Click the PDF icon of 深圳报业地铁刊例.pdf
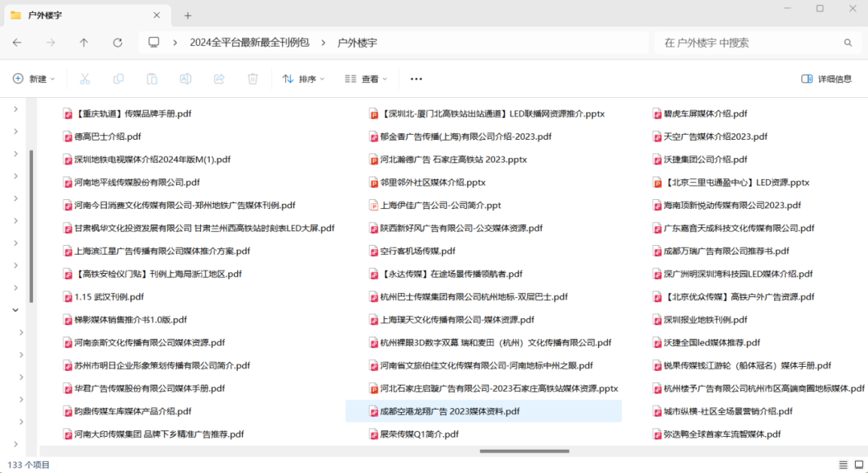The height and width of the screenshot is (473, 868). 657,320
